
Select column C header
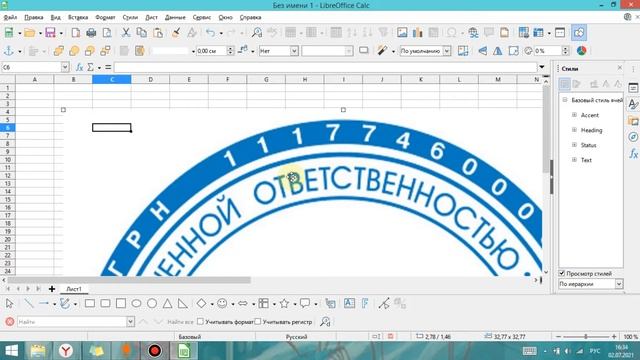[x=111, y=79]
